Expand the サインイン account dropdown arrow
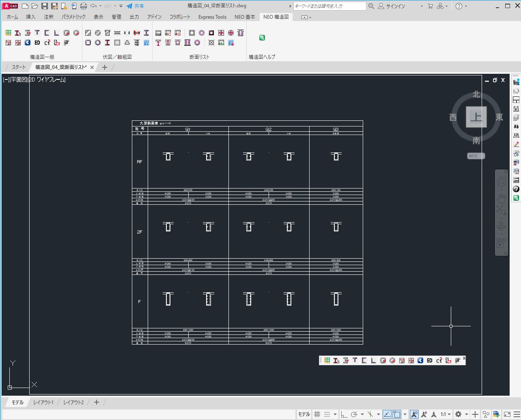The height and width of the screenshot is (420, 521). (x=422, y=6)
